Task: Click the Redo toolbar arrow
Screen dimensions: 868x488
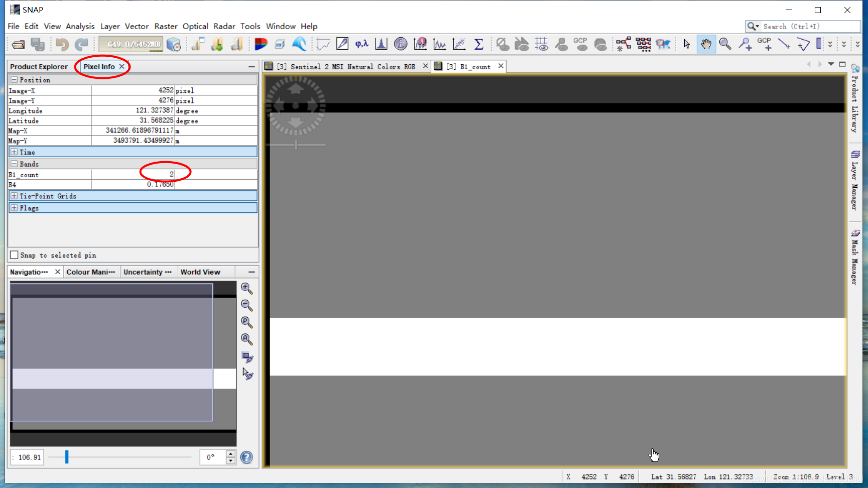Action: 81,45
